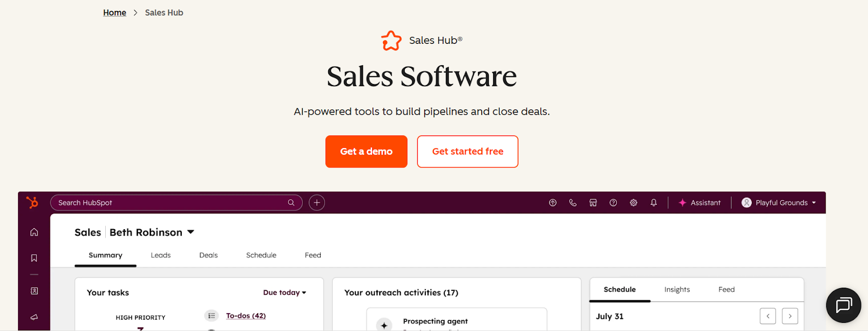The height and width of the screenshot is (331, 868).
Task: Open the marketing megaphone sidebar icon
Action: (x=33, y=317)
